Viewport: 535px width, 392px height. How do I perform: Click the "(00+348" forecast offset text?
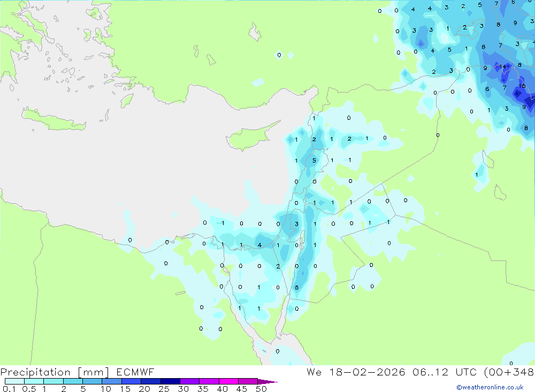(509, 372)
